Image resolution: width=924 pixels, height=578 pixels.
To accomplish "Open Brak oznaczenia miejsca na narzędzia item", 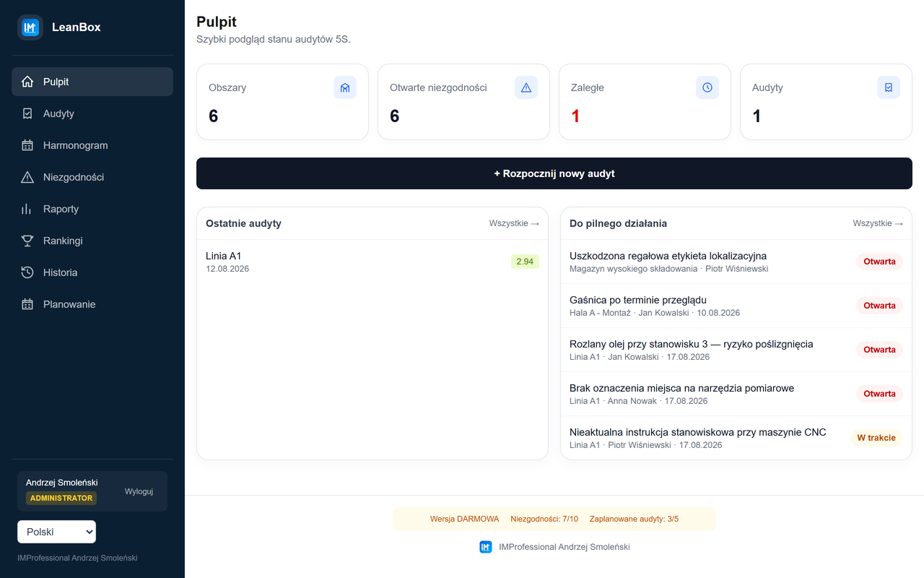I will pos(736,394).
